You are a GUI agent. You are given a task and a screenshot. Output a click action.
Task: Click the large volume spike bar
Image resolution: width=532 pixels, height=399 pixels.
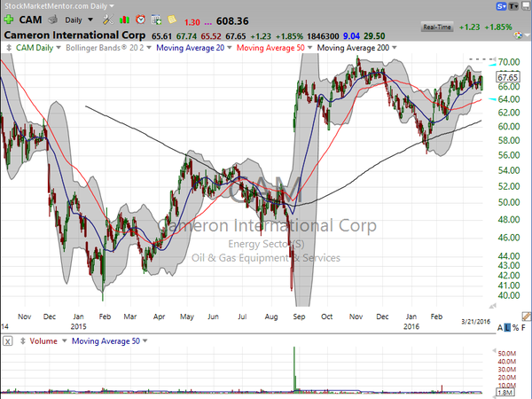point(294,369)
